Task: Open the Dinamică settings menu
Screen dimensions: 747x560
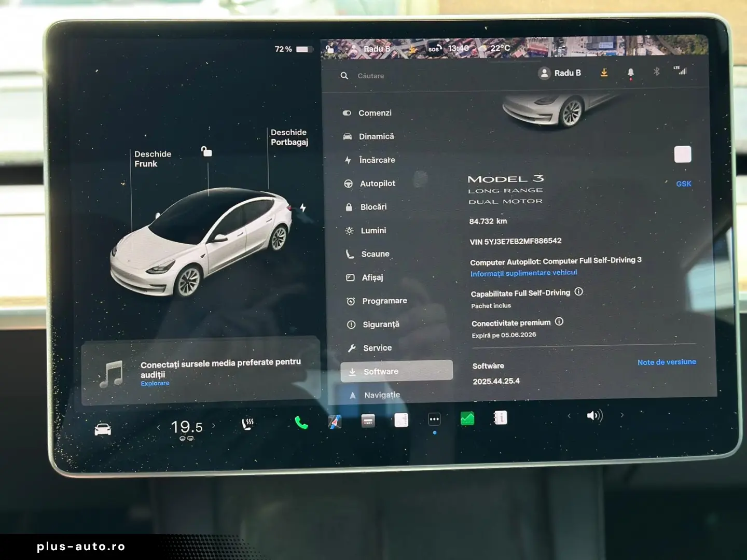Action: click(x=368, y=136)
